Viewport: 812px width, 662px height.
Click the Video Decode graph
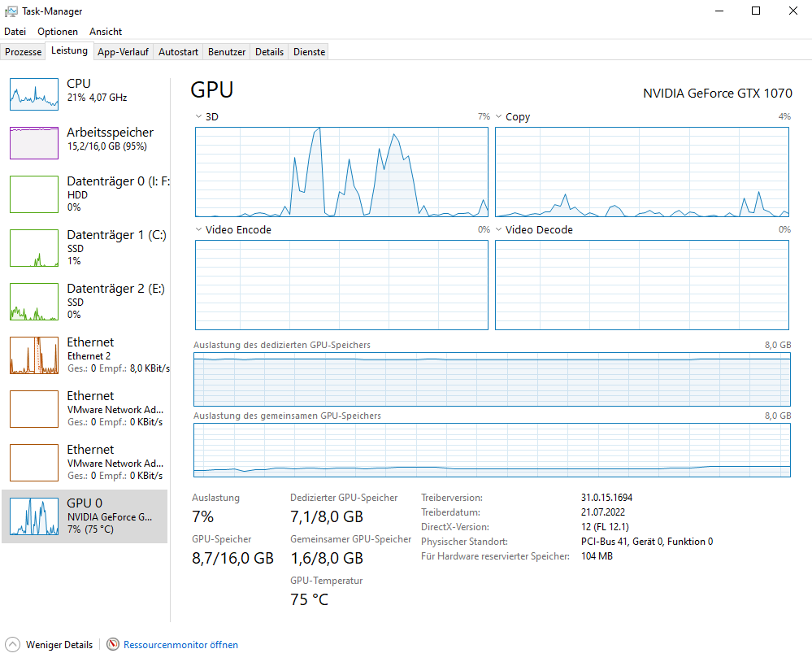642,285
